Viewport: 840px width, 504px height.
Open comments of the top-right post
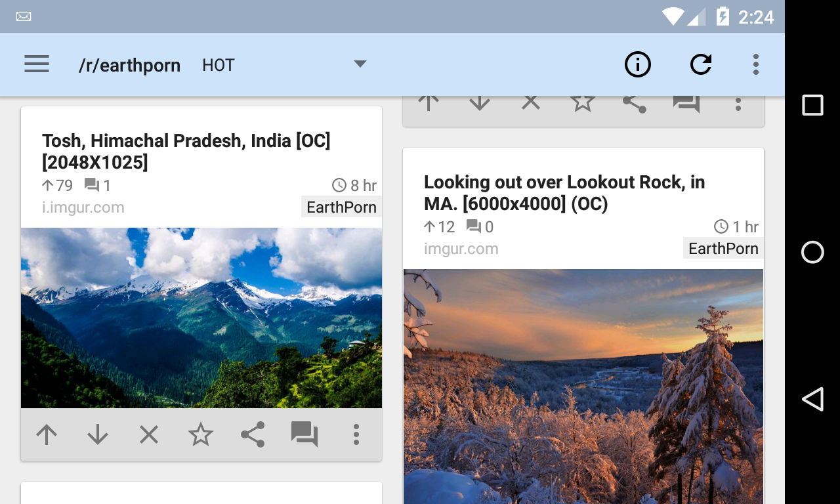tap(686, 104)
